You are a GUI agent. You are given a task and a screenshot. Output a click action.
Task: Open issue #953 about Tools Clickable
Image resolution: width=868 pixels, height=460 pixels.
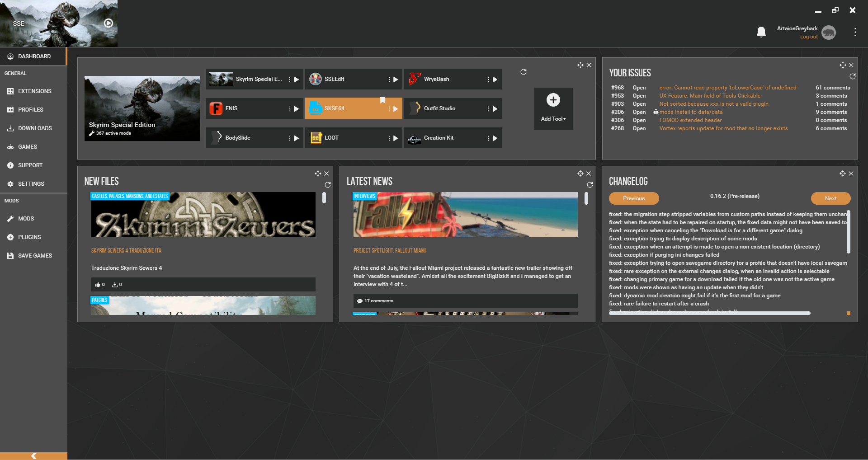pyautogui.click(x=710, y=95)
